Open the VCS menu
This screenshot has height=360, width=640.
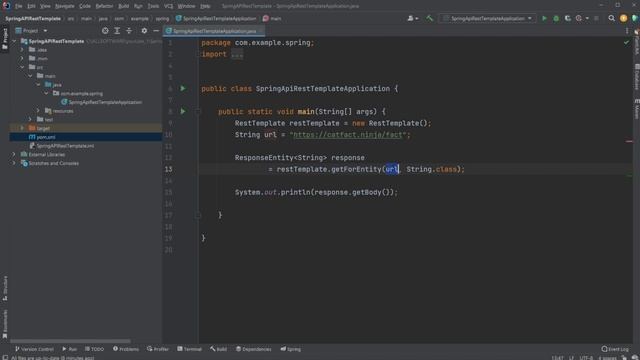pyautogui.click(x=168, y=6)
